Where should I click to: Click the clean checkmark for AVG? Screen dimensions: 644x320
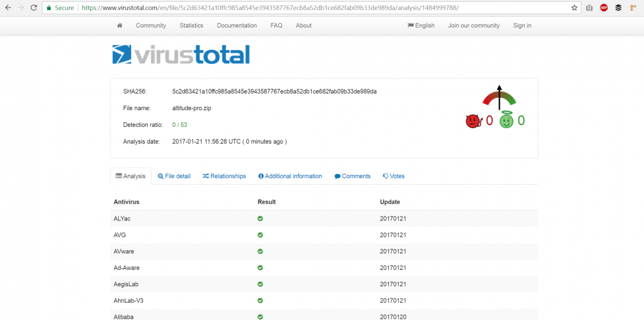tap(260, 235)
